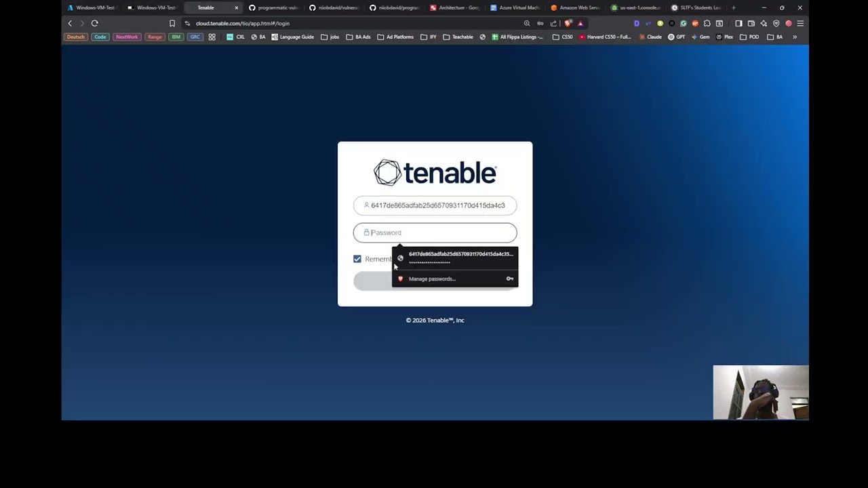Open the password key icon in address bar

540,23
